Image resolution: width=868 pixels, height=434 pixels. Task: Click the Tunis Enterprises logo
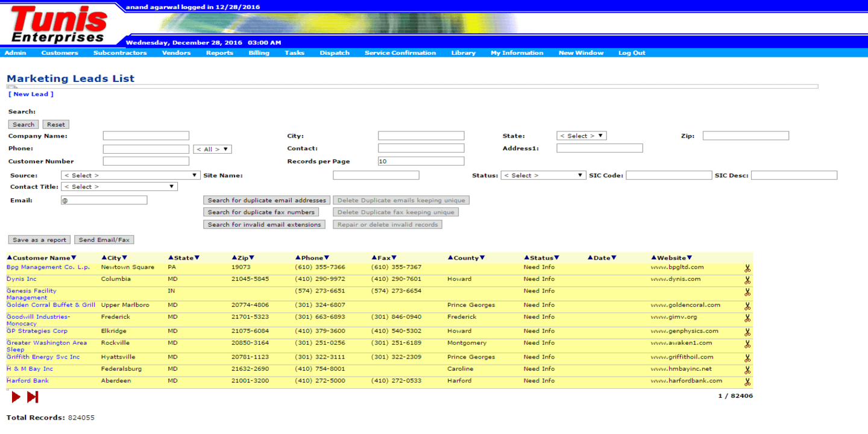59,24
